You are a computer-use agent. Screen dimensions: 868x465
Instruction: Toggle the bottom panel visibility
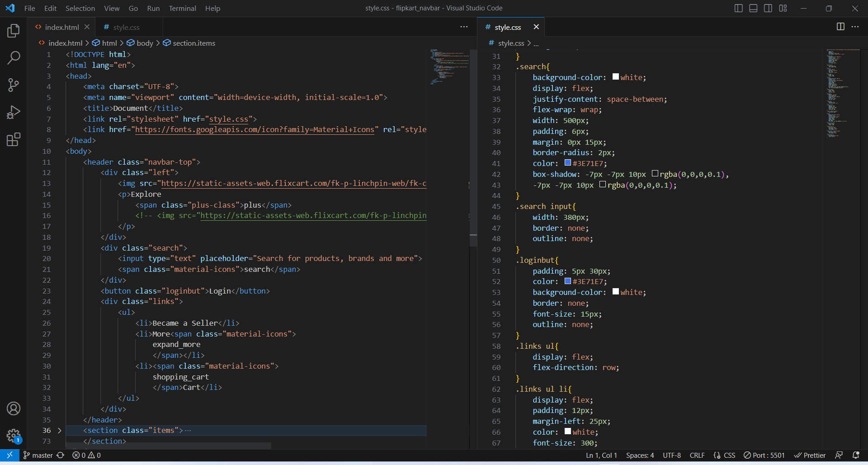coord(753,8)
